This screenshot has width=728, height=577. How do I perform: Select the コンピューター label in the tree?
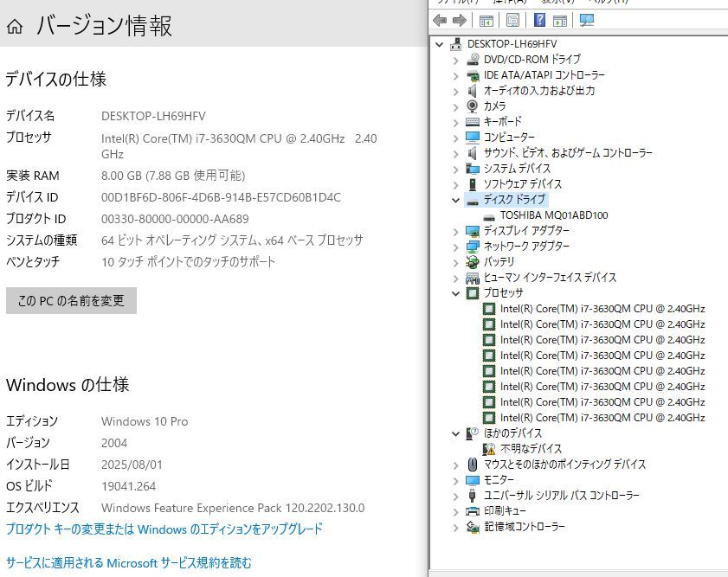tap(509, 138)
